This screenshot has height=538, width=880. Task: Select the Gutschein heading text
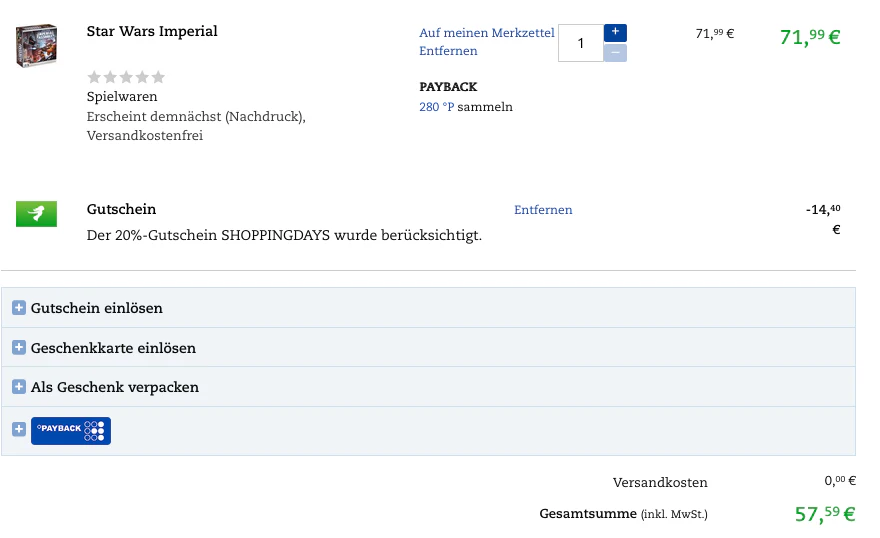coord(121,209)
